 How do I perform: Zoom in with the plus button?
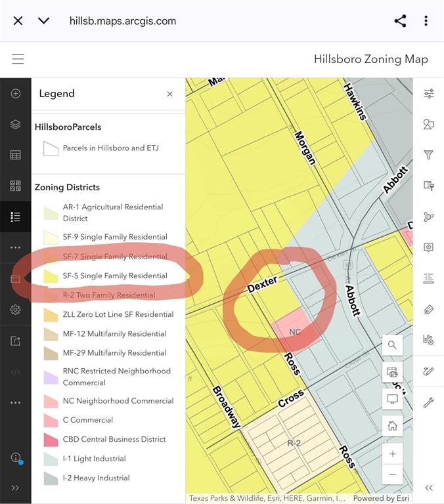coord(392,454)
